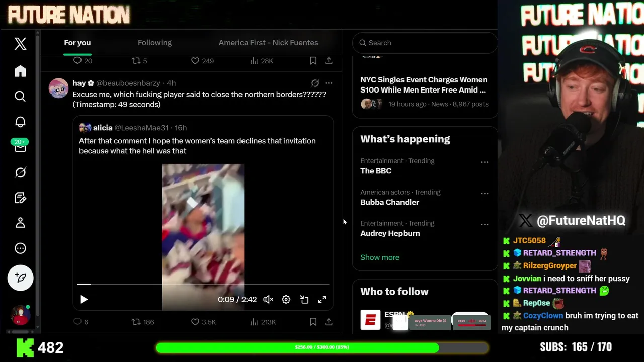644x362 pixels.
Task: Open Notifications bell icon
Action: click(x=20, y=122)
